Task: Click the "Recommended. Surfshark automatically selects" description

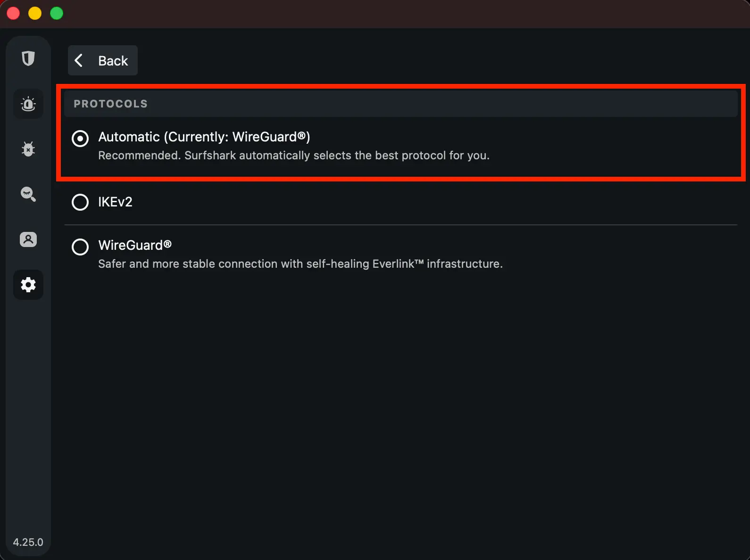Action: click(293, 156)
